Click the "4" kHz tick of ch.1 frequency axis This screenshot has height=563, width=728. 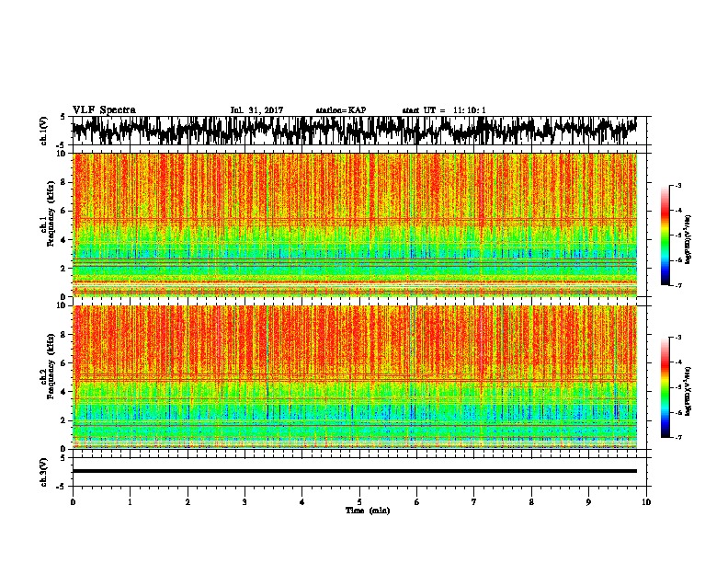(x=64, y=240)
